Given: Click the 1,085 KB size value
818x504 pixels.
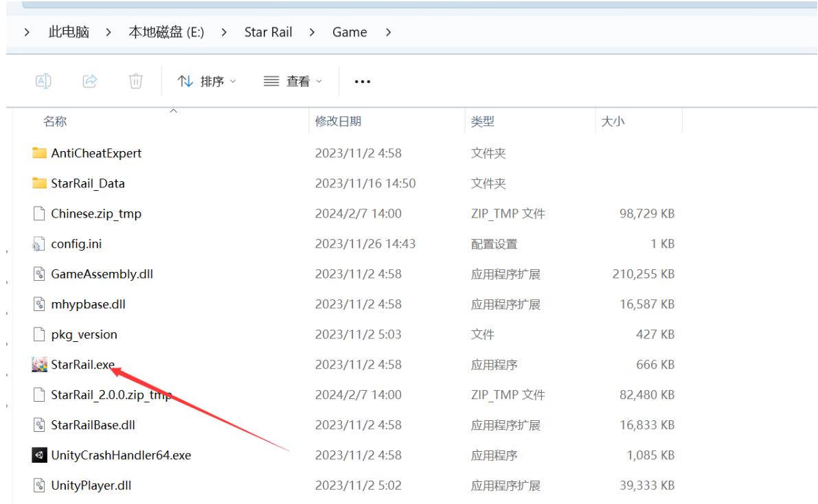Looking at the screenshot, I should click(x=650, y=455).
